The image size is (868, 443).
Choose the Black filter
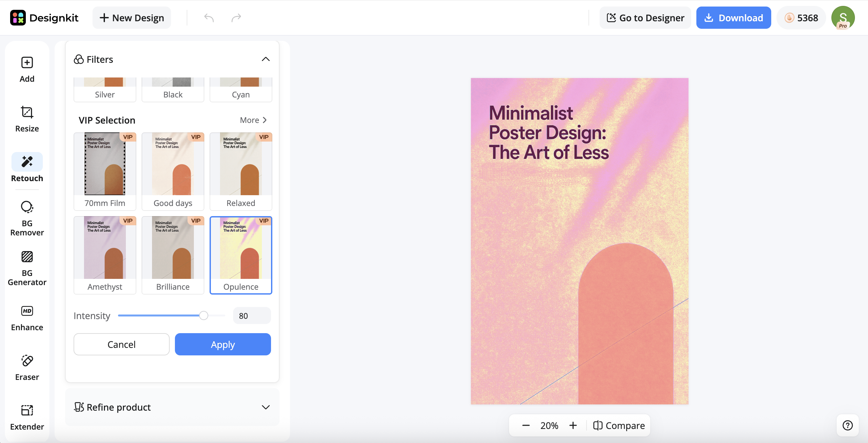coord(173,90)
